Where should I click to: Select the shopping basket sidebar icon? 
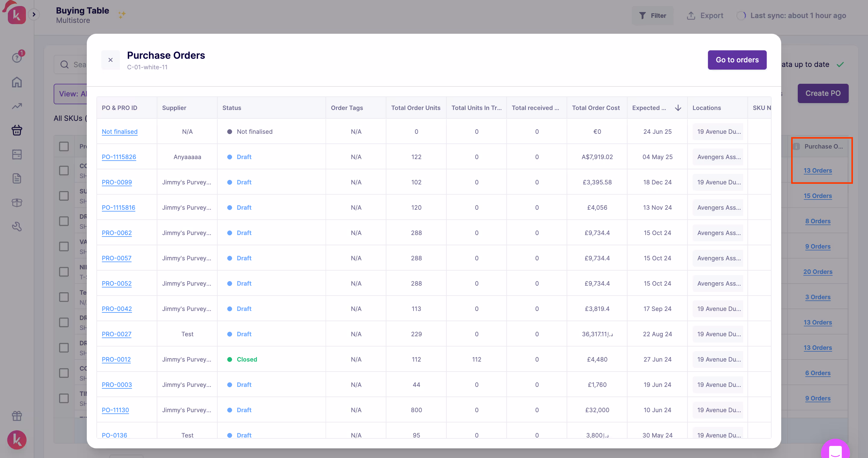click(x=17, y=130)
